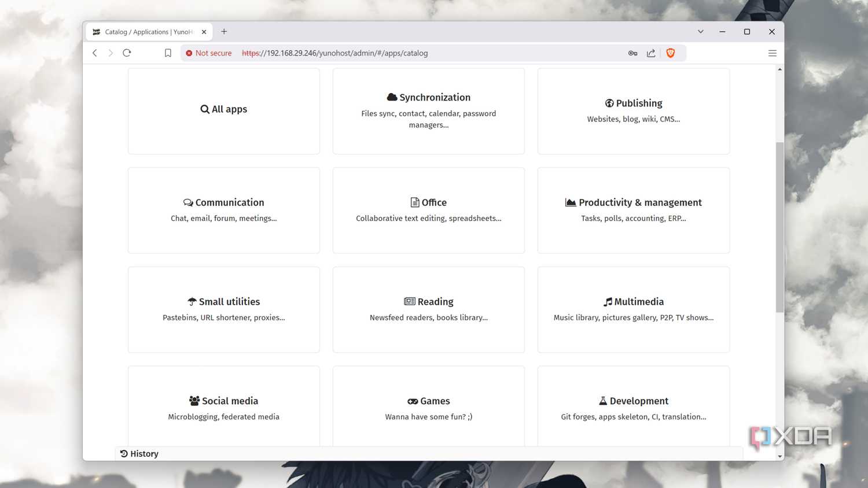Viewport: 868px width, 488px height.
Task: Open the Games category card
Action: (429, 406)
